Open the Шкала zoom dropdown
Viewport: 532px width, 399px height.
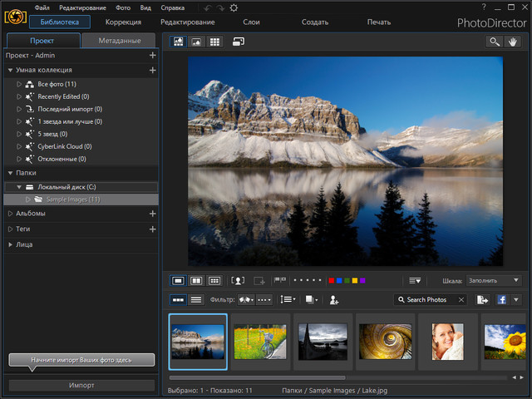(x=494, y=281)
